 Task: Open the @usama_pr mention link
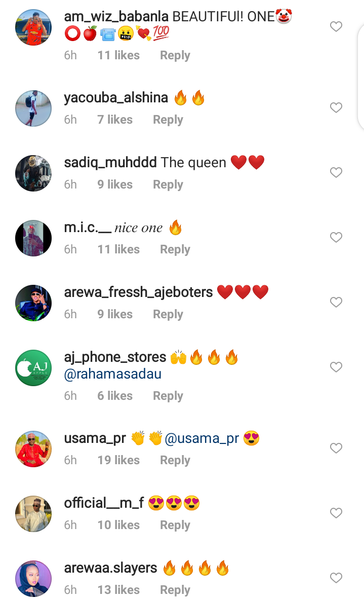[x=202, y=438]
